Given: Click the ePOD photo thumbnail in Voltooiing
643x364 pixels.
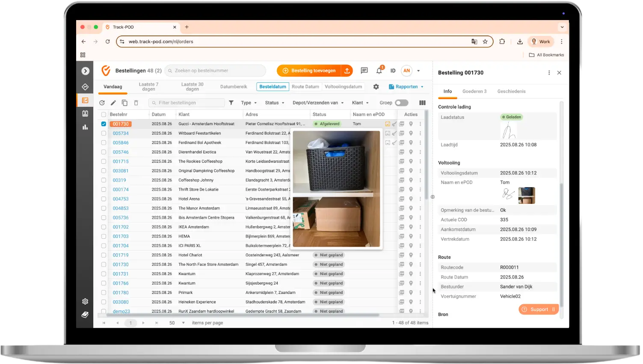Looking at the screenshot, I should [x=526, y=196].
